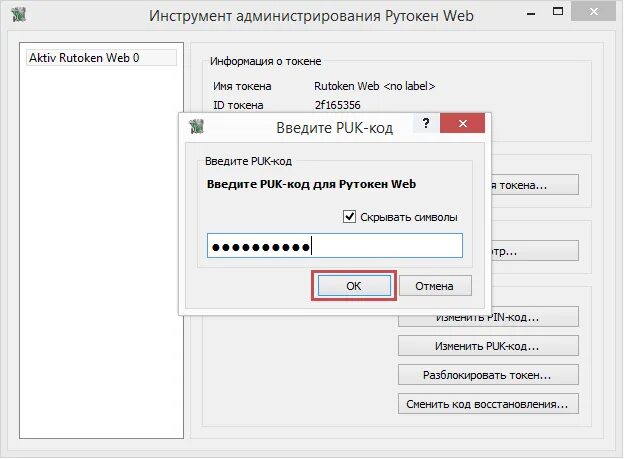Click Изменить PUK-код button
Viewport: 624px width, 459px height.
[x=488, y=346]
